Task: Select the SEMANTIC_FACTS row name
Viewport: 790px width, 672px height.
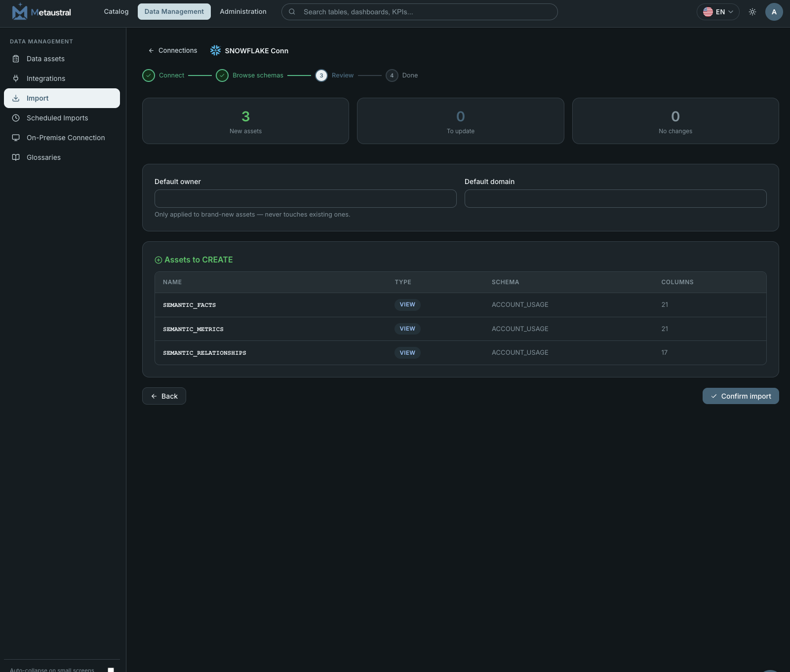Action: [x=190, y=305]
